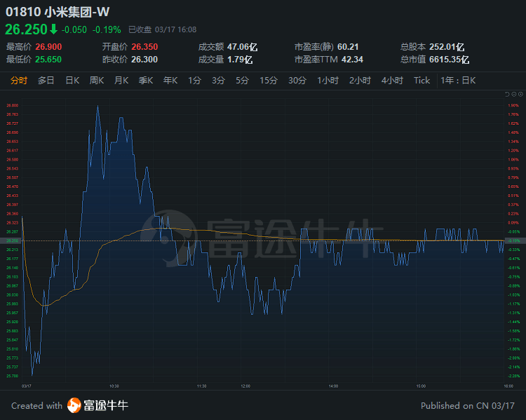This screenshot has height=420, width=526.
Task: Click the 1年 : 日K range selector
Action: pyautogui.click(x=458, y=81)
